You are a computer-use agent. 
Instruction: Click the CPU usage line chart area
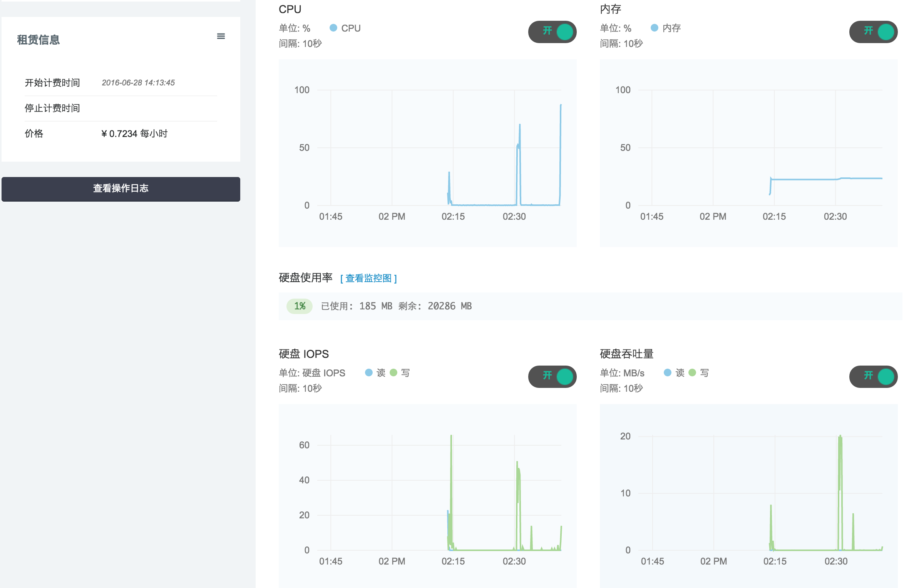point(427,153)
